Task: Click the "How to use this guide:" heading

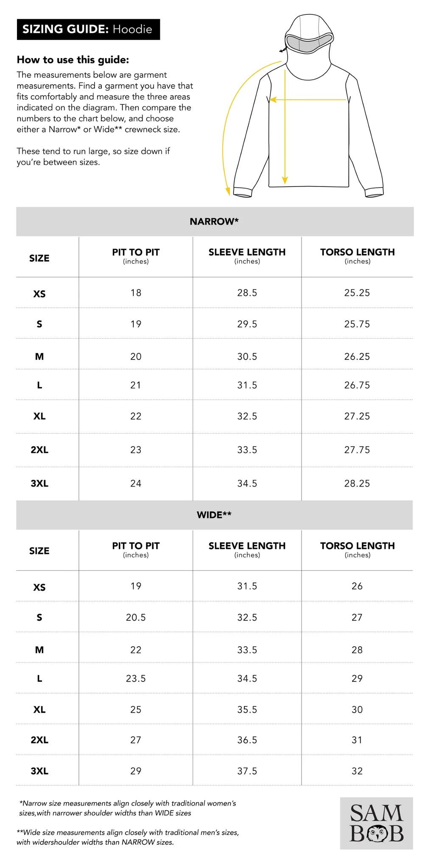Action: [x=73, y=60]
